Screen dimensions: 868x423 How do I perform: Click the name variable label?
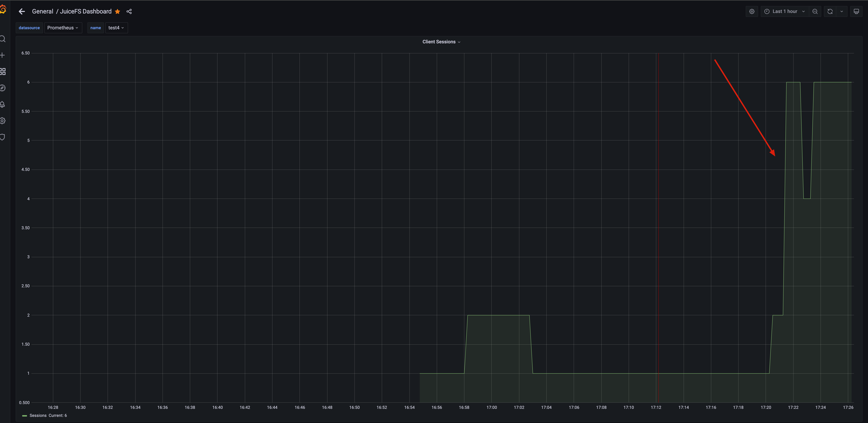point(96,28)
